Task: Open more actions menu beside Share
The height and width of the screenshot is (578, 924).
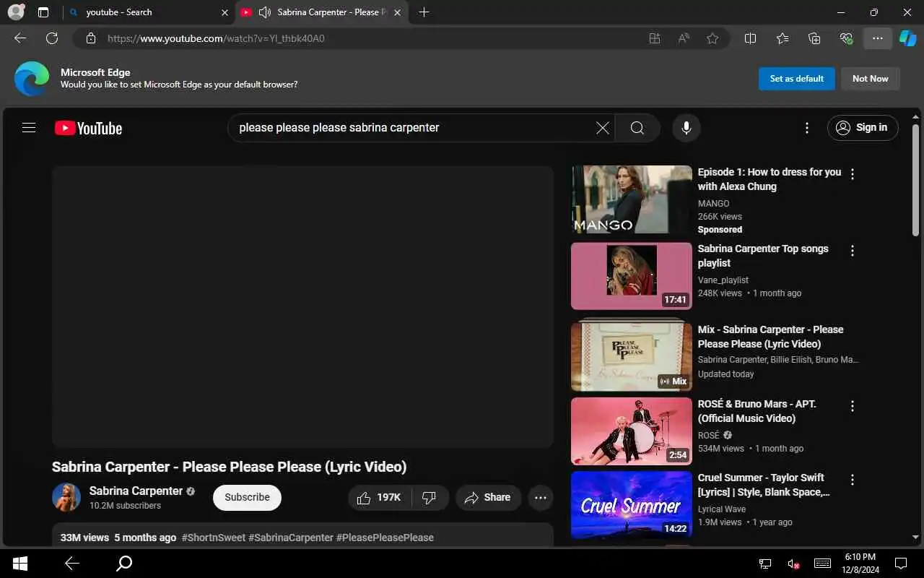Action: (541, 497)
